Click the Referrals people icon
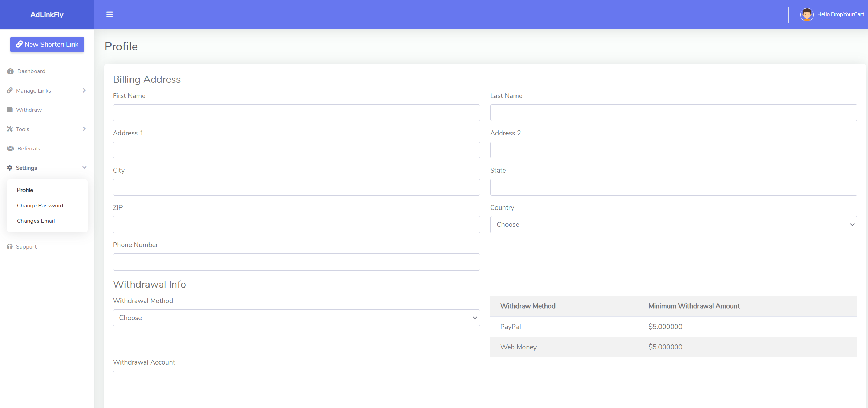The width and height of the screenshot is (868, 408). click(x=10, y=148)
